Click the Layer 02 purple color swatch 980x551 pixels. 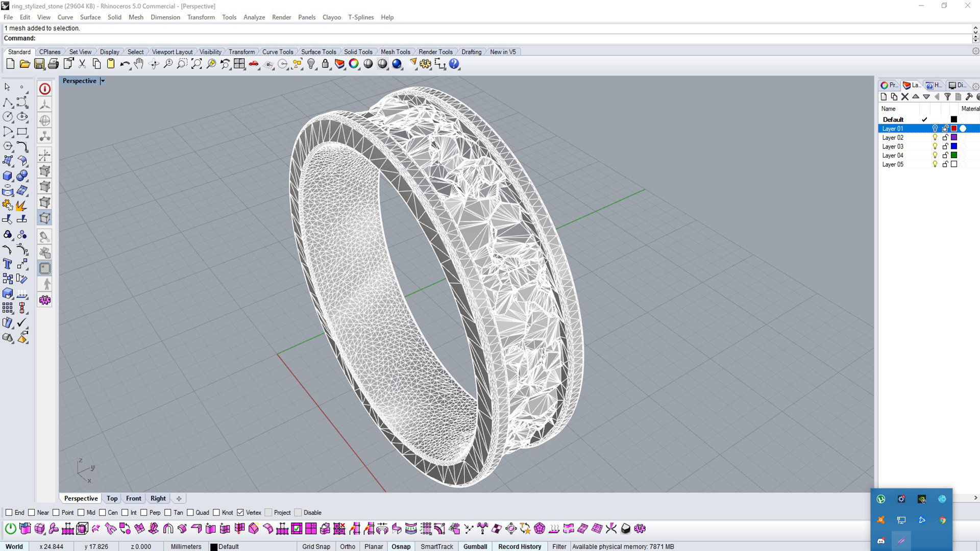[x=953, y=137]
